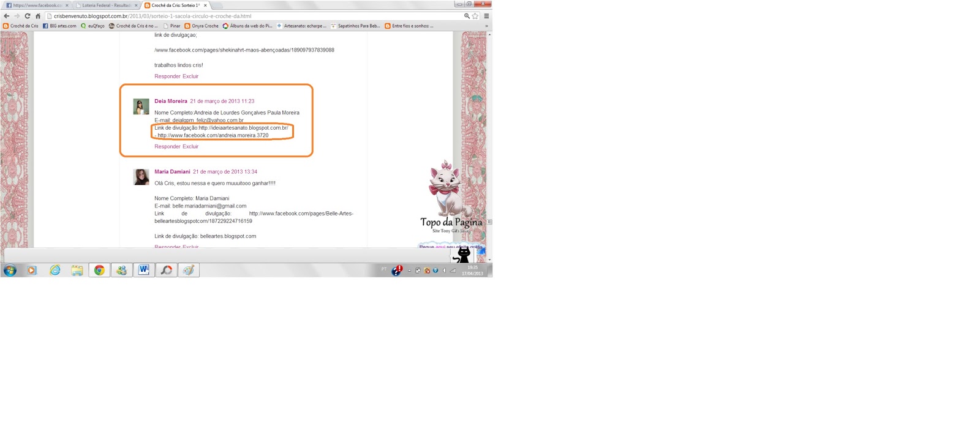Image resolution: width=980 pixels, height=445 pixels.
Task: Click Responder under the shekinahrt comment
Action: click(167, 77)
